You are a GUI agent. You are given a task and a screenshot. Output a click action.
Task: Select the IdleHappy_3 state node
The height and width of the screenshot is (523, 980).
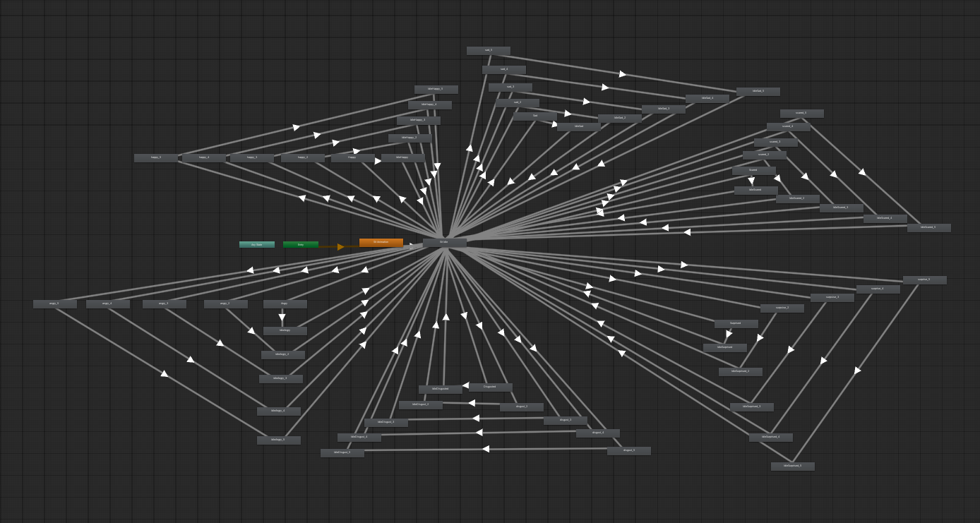419,121
